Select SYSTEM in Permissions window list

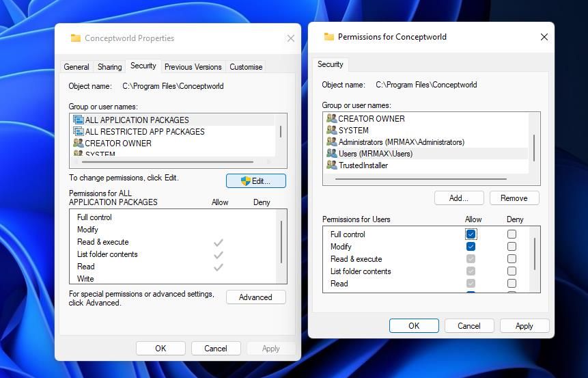pyautogui.click(x=426, y=130)
